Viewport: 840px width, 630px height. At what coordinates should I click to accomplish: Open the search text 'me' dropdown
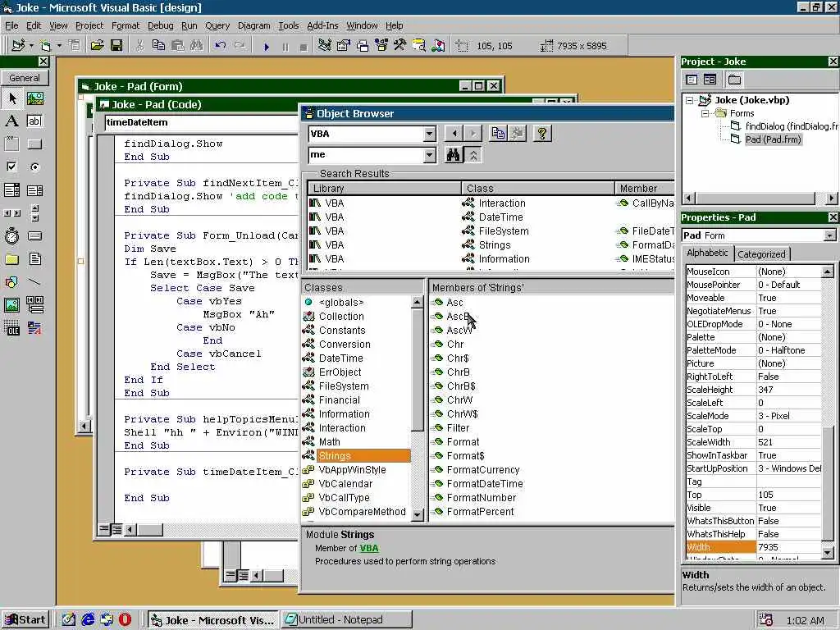tap(430, 155)
